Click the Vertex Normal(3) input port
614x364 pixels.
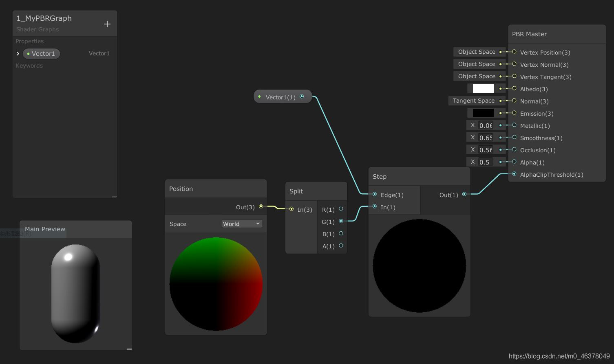tap(514, 64)
